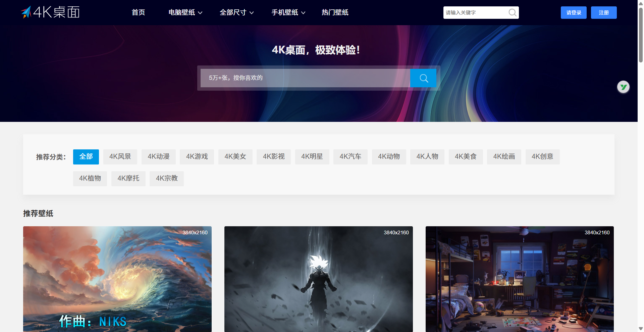Click the green floating Y icon

click(x=623, y=87)
